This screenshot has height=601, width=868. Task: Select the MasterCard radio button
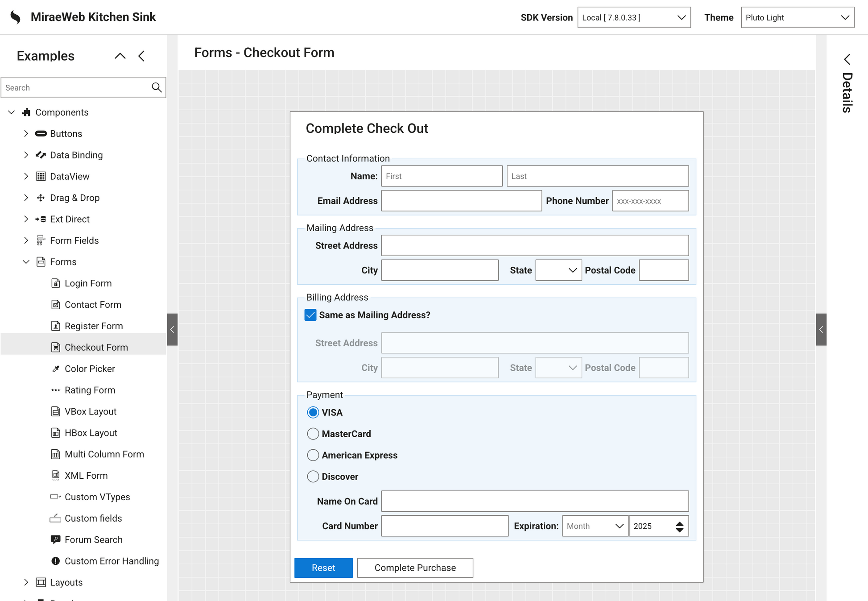pyautogui.click(x=313, y=434)
